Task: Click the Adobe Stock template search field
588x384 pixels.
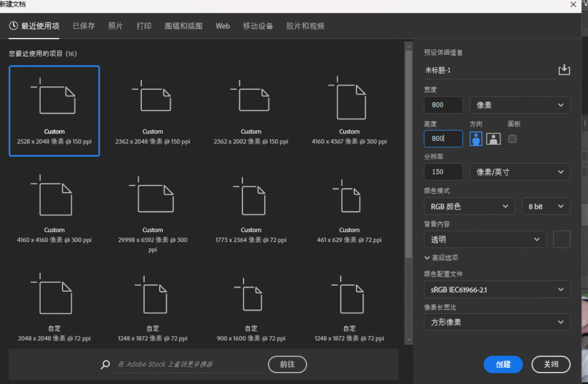Action: coord(188,364)
